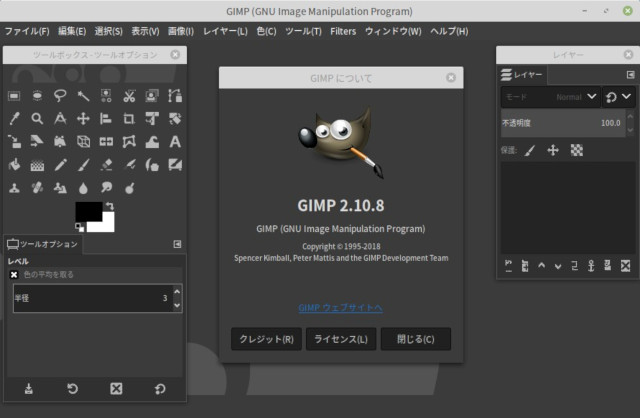The height and width of the screenshot is (418, 640).
Task: Select the Clone stamp tool
Action: point(14,188)
